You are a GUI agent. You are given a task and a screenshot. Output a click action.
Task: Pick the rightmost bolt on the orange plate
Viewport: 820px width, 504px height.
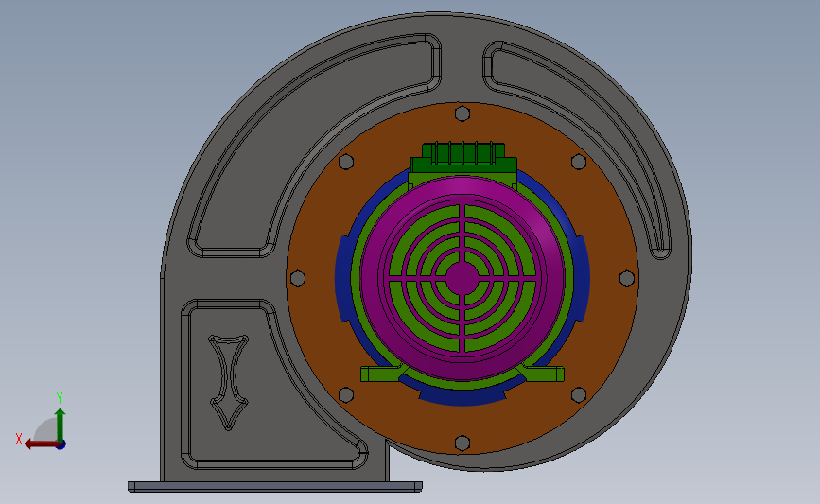click(627, 278)
